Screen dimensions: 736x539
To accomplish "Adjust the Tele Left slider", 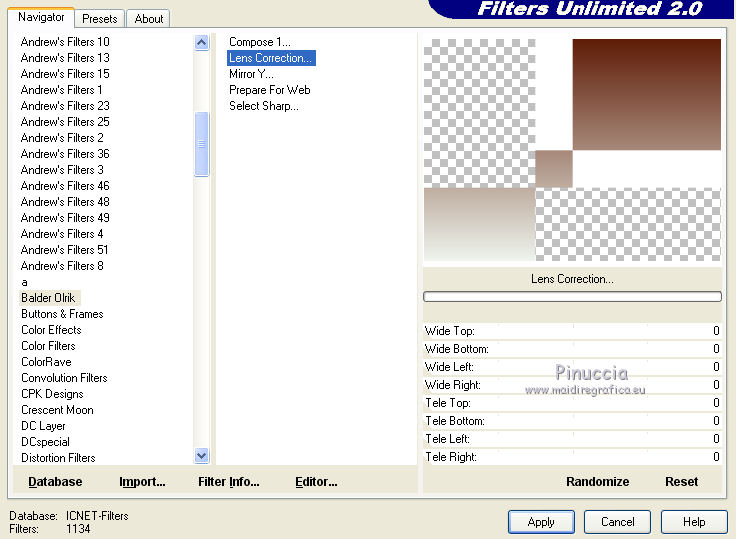I will click(x=572, y=439).
